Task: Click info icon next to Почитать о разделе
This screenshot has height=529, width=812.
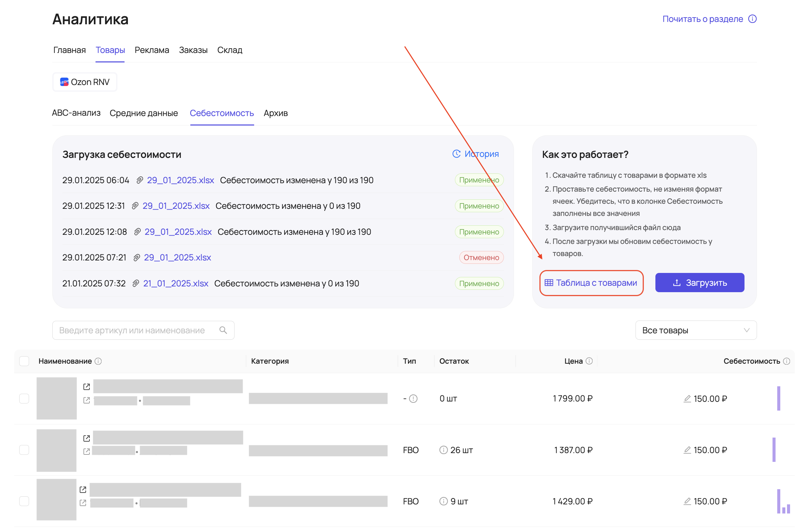Action: click(x=752, y=19)
